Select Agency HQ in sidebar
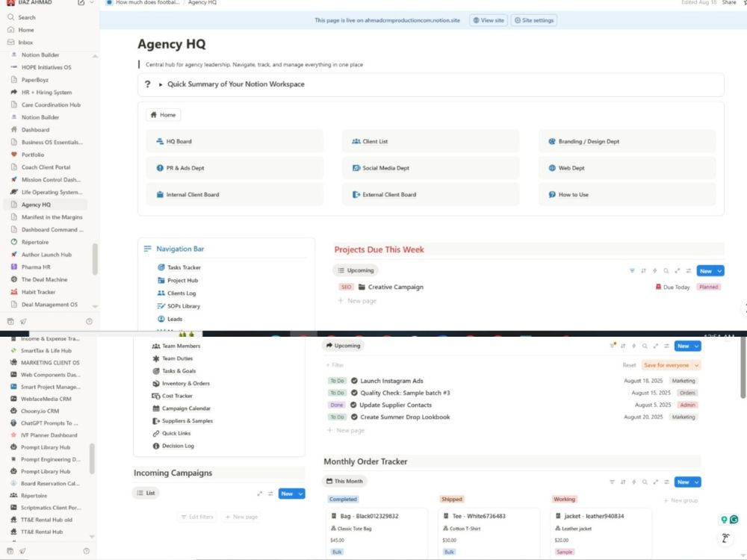Screen dimensions: 747x560 tap(36, 205)
